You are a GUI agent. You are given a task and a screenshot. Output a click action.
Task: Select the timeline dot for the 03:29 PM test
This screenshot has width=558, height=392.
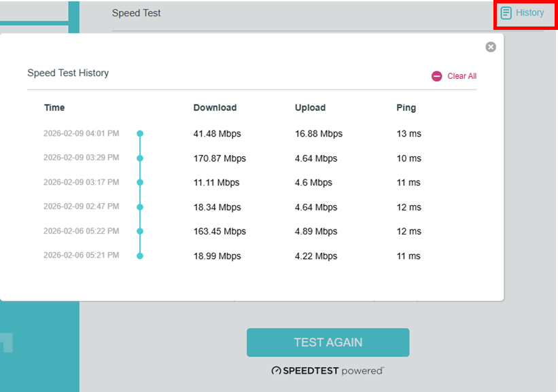tap(139, 158)
